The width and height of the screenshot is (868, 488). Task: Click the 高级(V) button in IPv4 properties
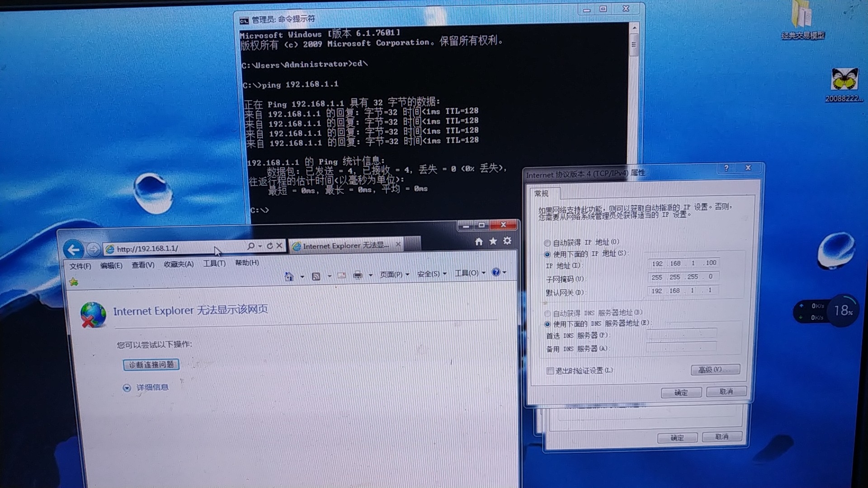715,370
